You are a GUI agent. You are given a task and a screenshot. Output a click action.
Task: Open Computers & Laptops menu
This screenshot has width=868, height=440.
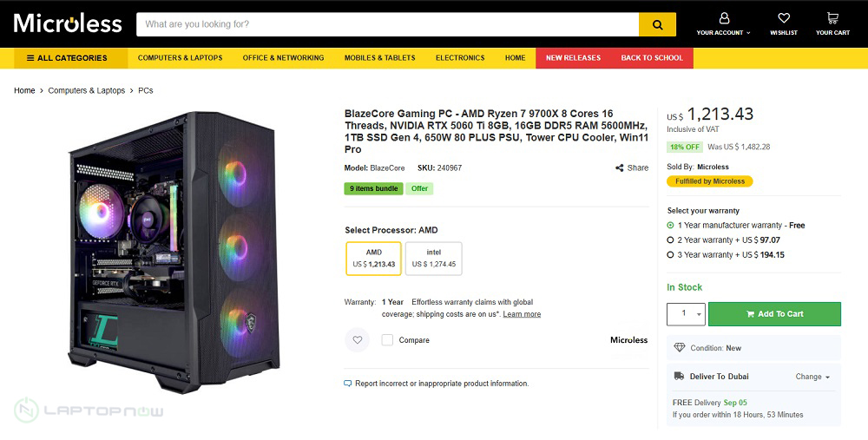coord(180,58)
